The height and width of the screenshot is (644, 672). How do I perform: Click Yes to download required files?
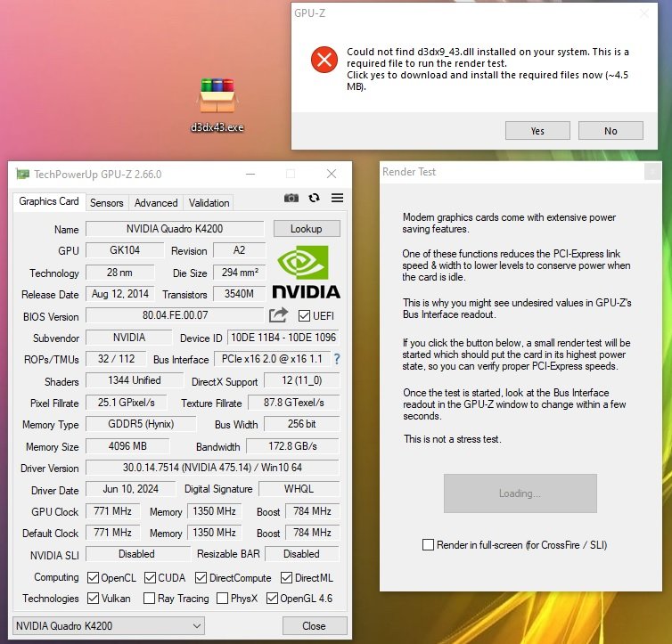click(537, 131)
